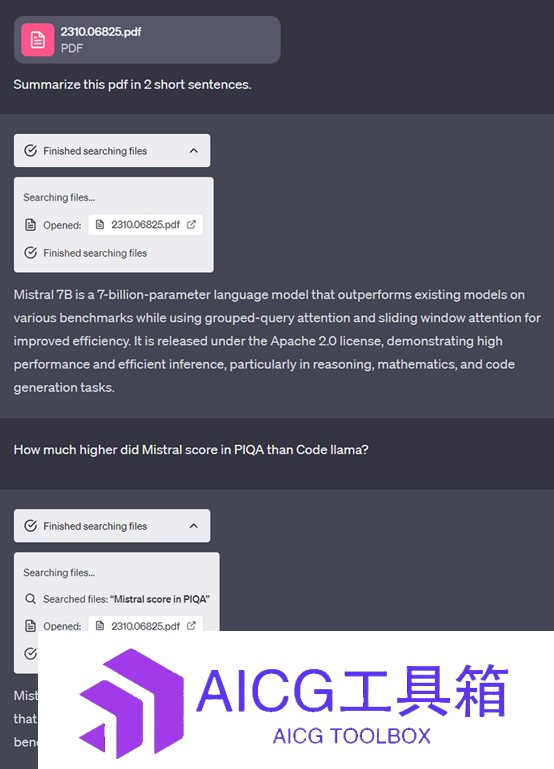Click external link icon in first Opened chip
This screenshot has width=554, height=769.
191,224
